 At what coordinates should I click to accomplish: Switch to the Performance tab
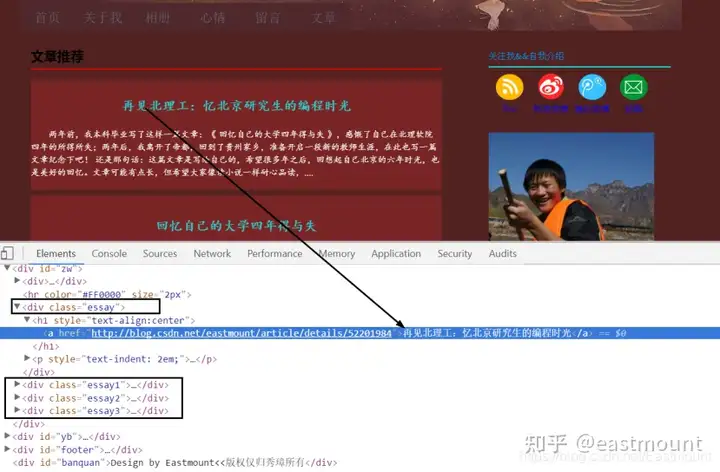click(x=275, y=253)
